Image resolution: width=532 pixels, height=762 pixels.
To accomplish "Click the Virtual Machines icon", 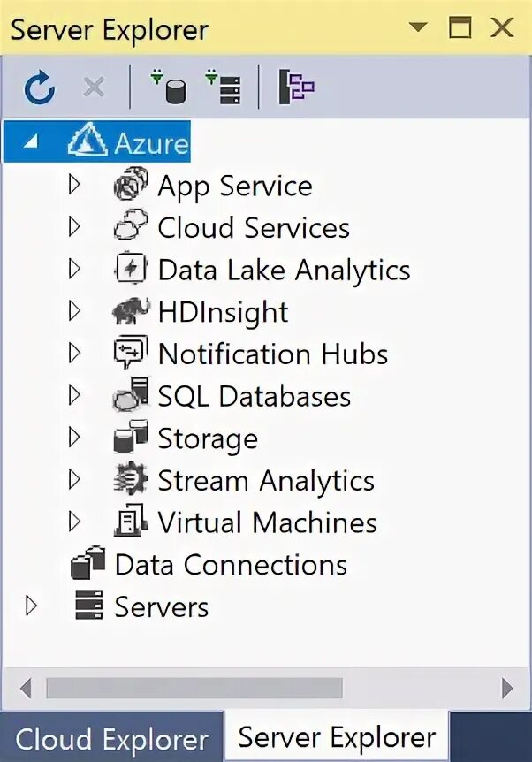I will click(x=131, y=523).
